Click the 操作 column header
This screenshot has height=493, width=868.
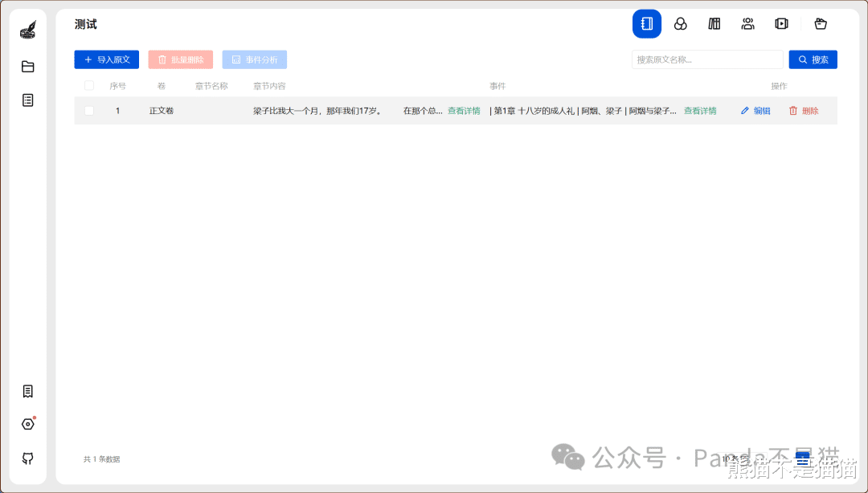[779, 87]
